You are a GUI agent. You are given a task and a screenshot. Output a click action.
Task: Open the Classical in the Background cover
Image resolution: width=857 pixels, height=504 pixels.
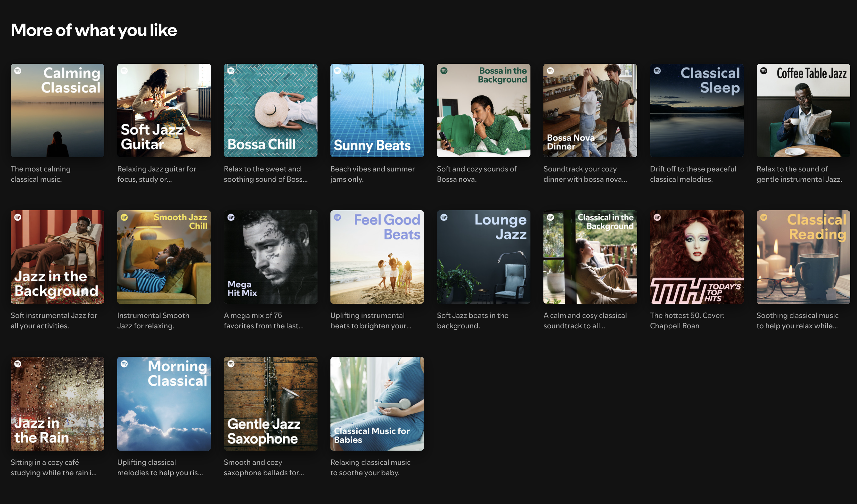tap(590, 257)
